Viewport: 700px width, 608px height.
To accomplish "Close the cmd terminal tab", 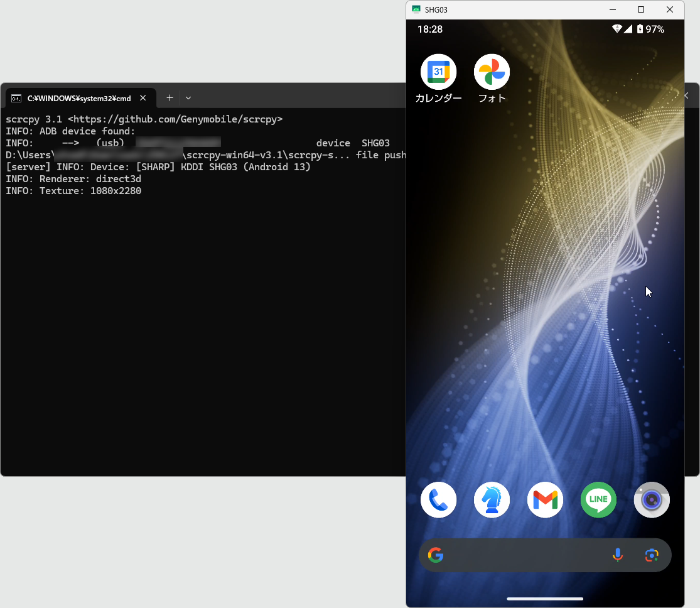I will click(143, 98).
